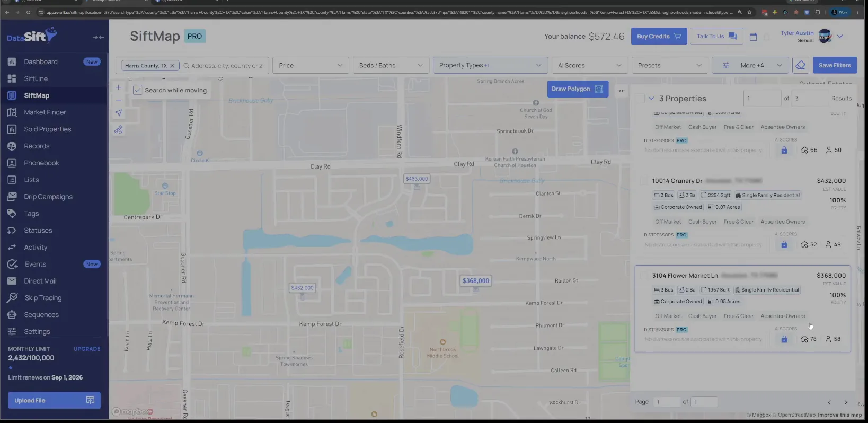This screenshot has width=868, height=423.
Task: Open the AI Scores dropdown
Action: click(590, 65)
